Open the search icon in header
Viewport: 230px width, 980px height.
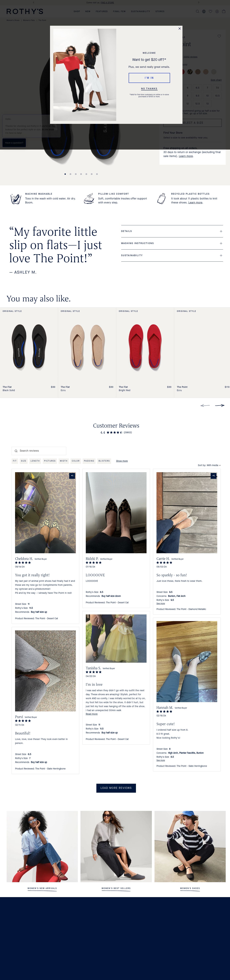[197, 11]
